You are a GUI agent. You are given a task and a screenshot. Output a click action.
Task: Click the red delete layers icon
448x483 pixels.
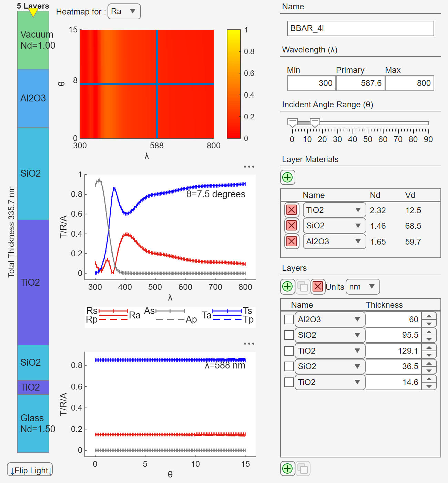click(x=318, y=287)
